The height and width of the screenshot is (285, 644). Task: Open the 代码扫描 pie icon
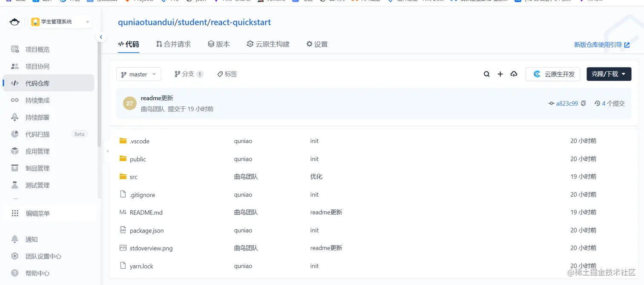[x=15, y=134]
